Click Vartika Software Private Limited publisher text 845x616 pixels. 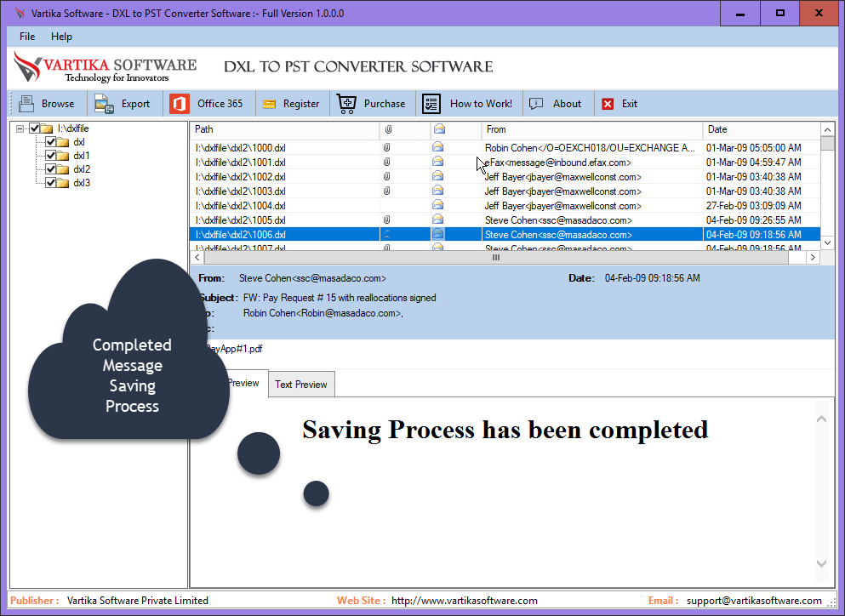point(137,601)
